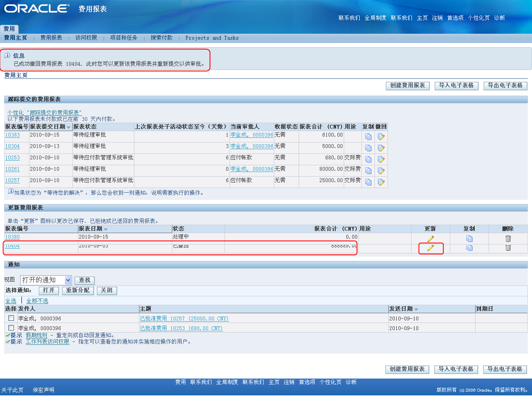Image resolution: width=532 pixels, height=403 pixels.
Task: Update withdrawn report 10404 with the highlighted pencil icon
Action: [430, 248]
